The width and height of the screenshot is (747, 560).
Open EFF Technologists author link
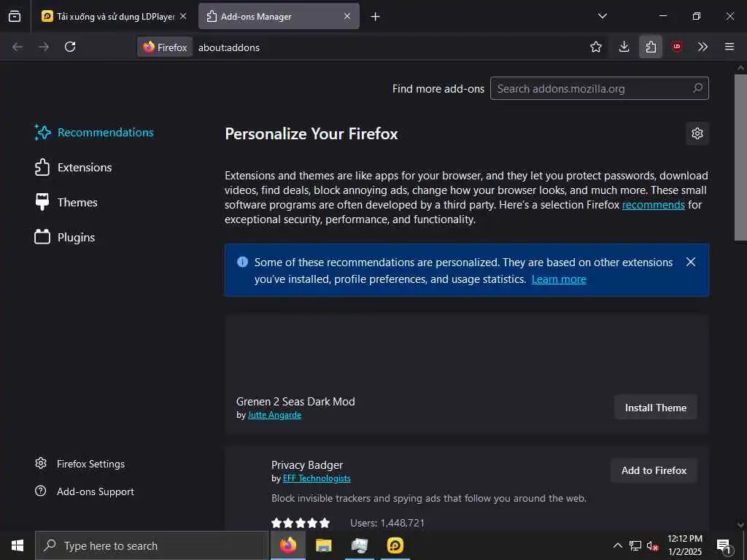pyautogui.click(x=317, y=478)
